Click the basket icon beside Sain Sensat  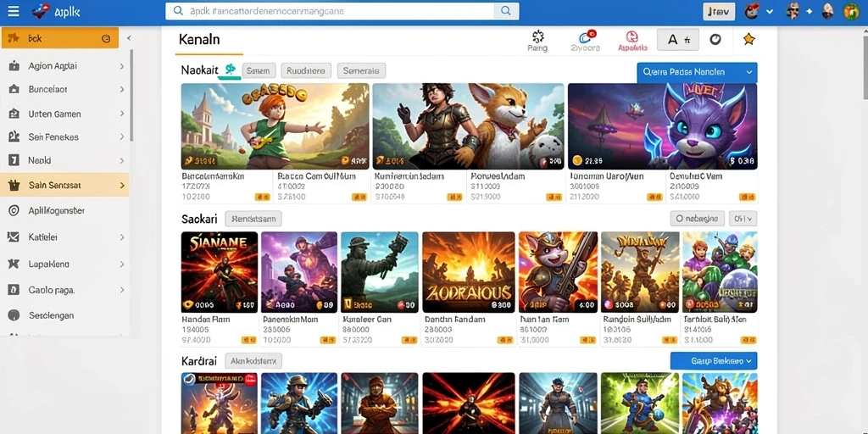point(14,186)
